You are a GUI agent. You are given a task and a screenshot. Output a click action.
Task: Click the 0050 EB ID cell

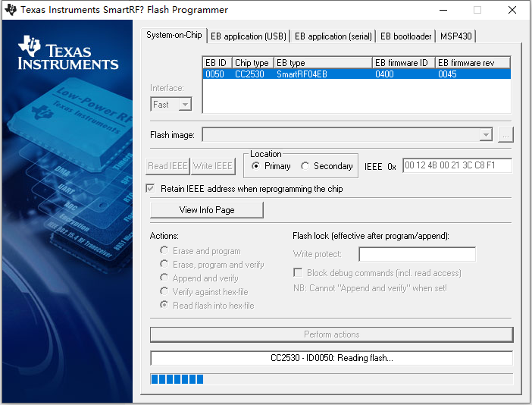tap(214, 74)
